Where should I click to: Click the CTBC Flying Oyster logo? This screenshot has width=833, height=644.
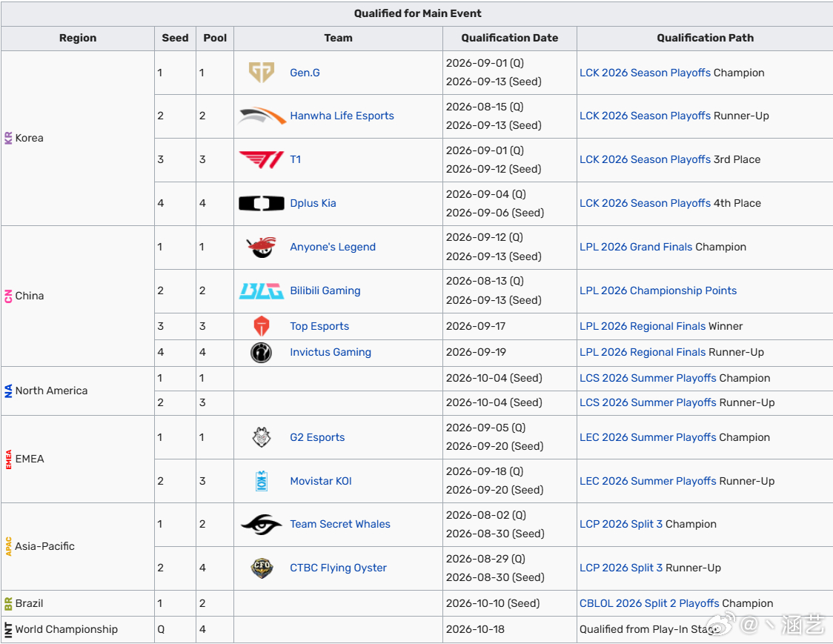262,568
